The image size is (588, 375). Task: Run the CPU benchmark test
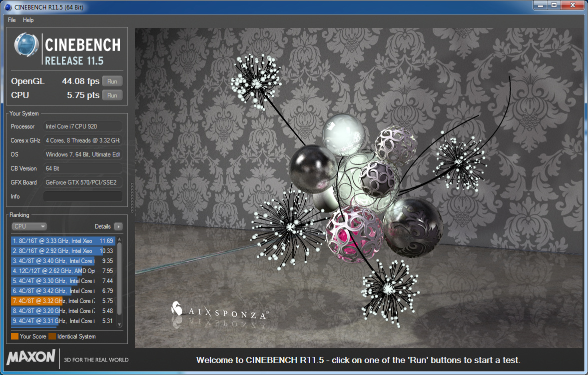[112, 95]
